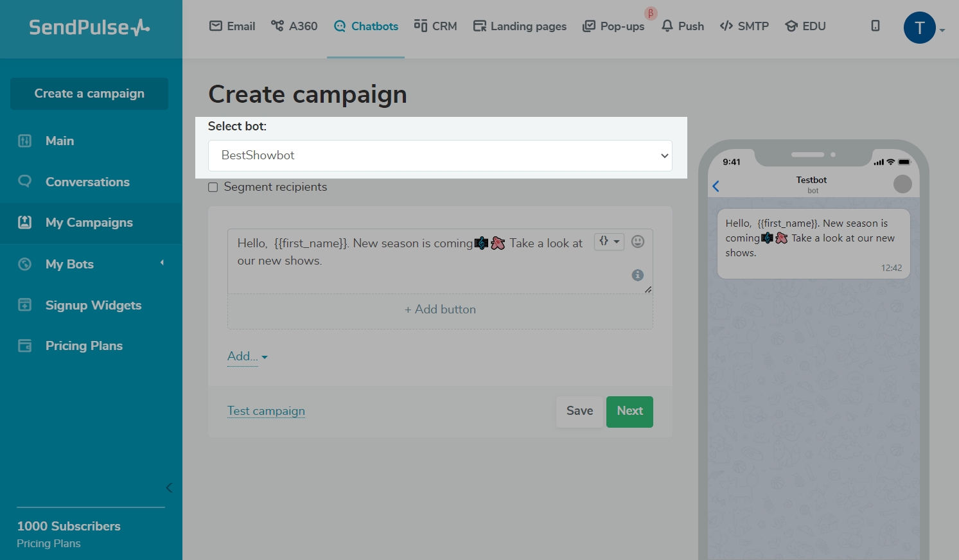Click the Pop-ups icon
Image resolution: width=959 pixels, height=560 pixels.
(589, 26)
